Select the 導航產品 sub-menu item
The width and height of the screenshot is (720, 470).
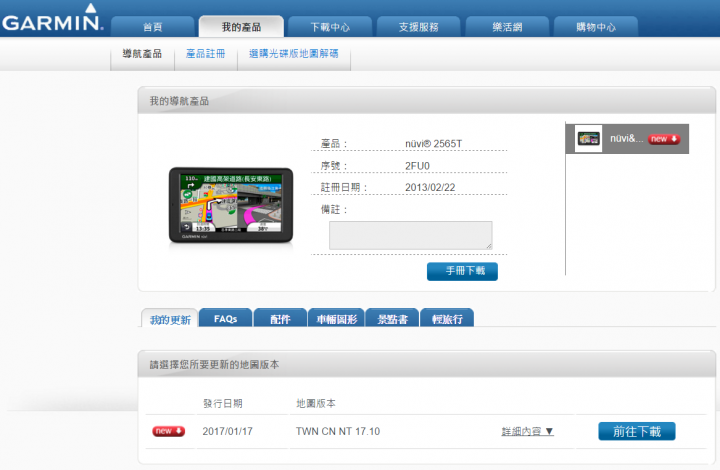tap(142, 54)
